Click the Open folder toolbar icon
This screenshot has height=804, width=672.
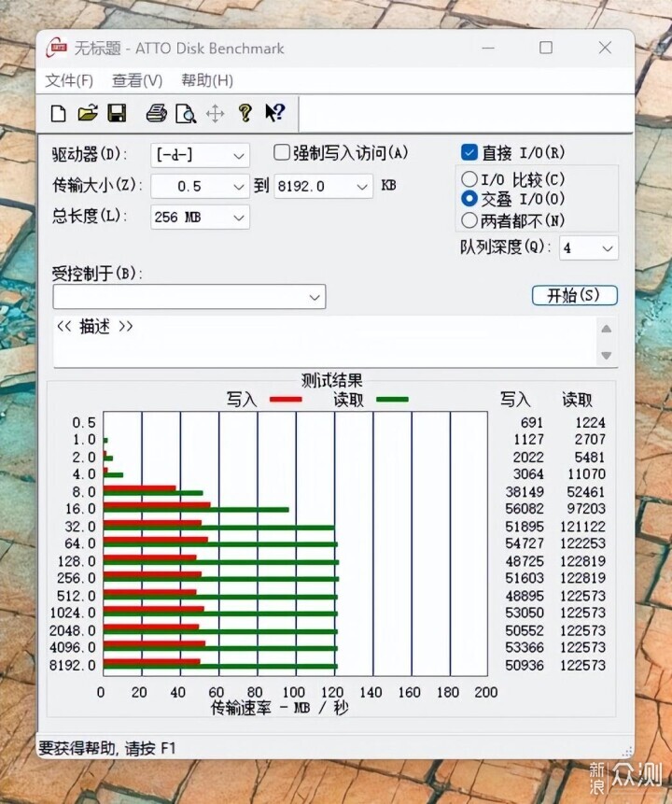[x=88, y=113]
